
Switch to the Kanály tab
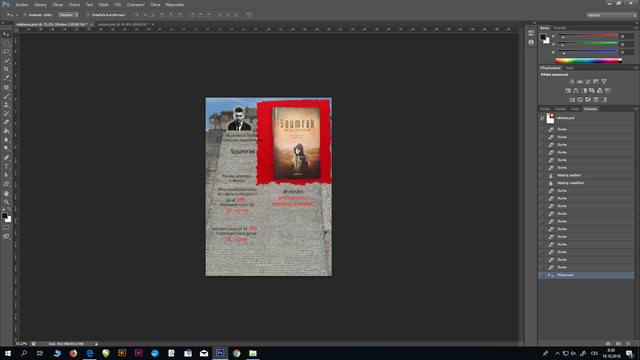point(560,109)
